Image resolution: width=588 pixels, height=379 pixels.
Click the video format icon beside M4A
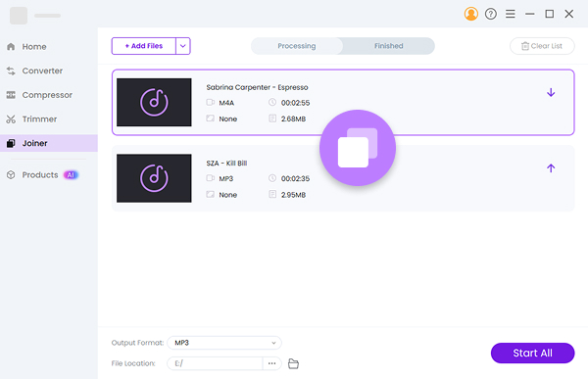click(x=211, y=103)
